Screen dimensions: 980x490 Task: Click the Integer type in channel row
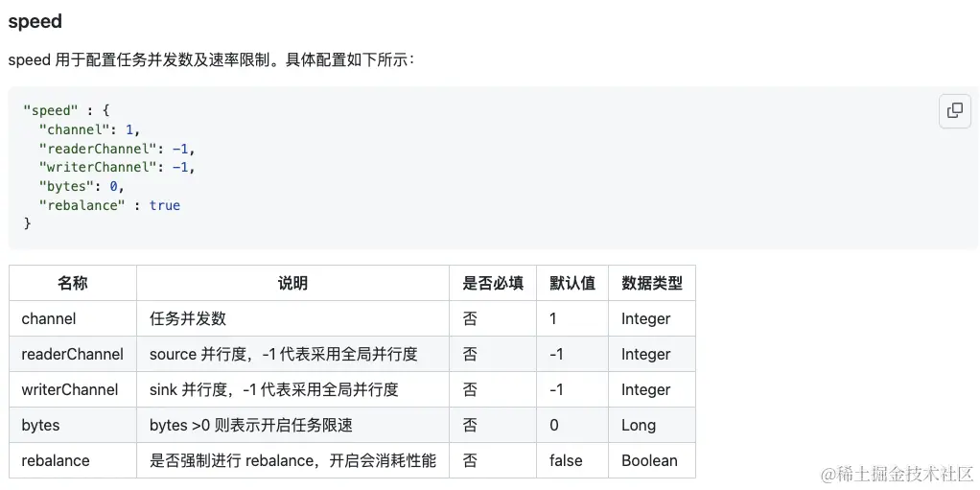(x=652, y=318)
